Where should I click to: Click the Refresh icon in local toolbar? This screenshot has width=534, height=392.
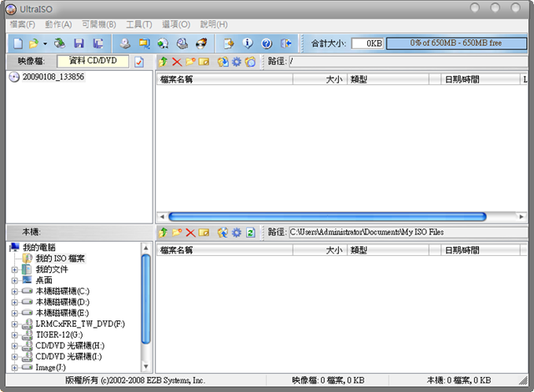(x=250, y=233)
